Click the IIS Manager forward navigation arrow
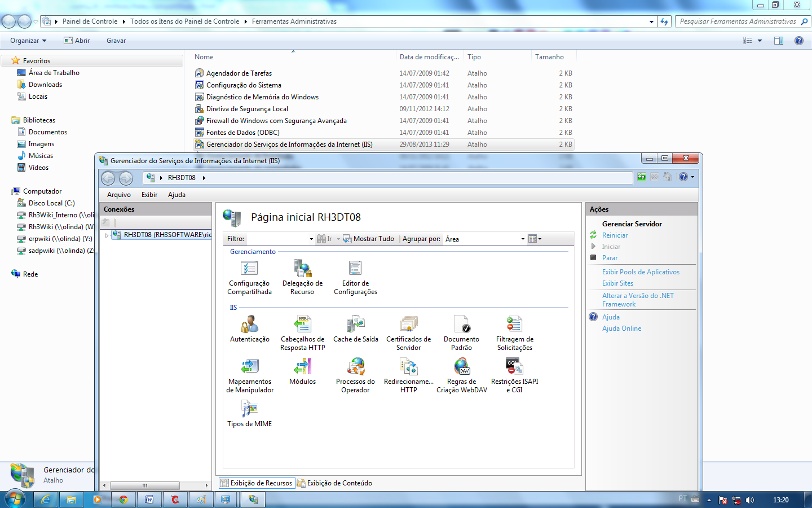The height and width of the screenshot is (508, 812). pos(126,178)
